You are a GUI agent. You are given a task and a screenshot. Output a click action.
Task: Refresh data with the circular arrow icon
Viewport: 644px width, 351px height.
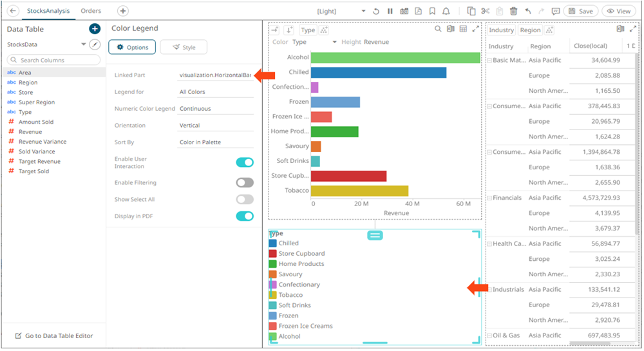point(376,12)
